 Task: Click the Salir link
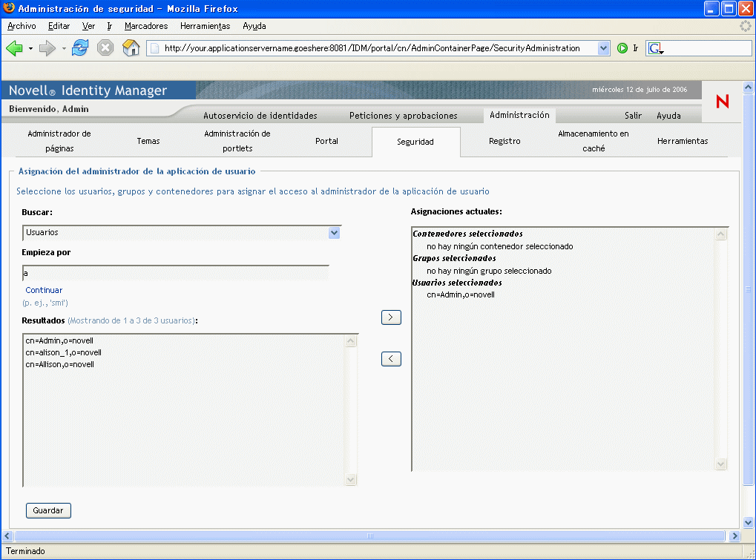point(633,116)
